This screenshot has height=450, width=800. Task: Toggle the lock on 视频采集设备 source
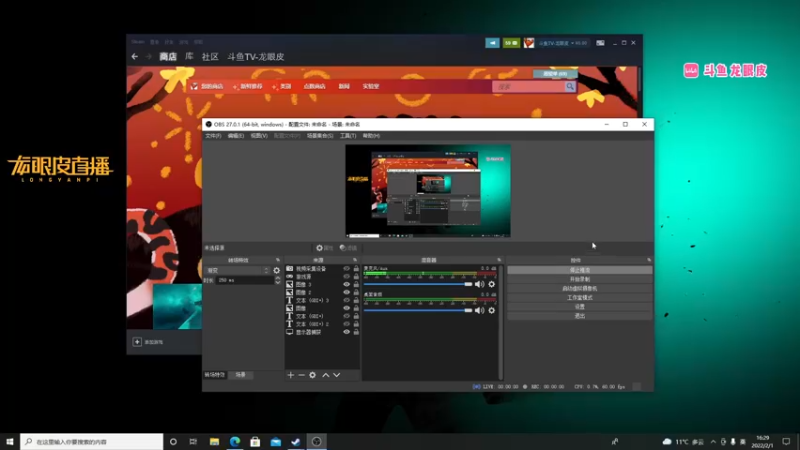click(x=356, y=268)
